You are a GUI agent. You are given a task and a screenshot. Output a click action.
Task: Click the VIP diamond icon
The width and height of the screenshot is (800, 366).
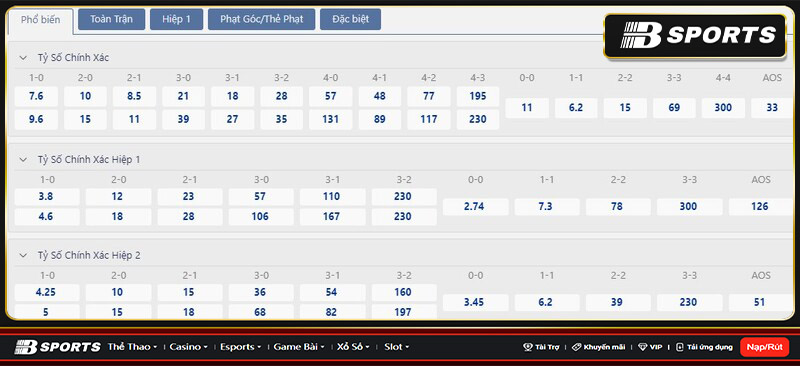(x=642, y=347)
